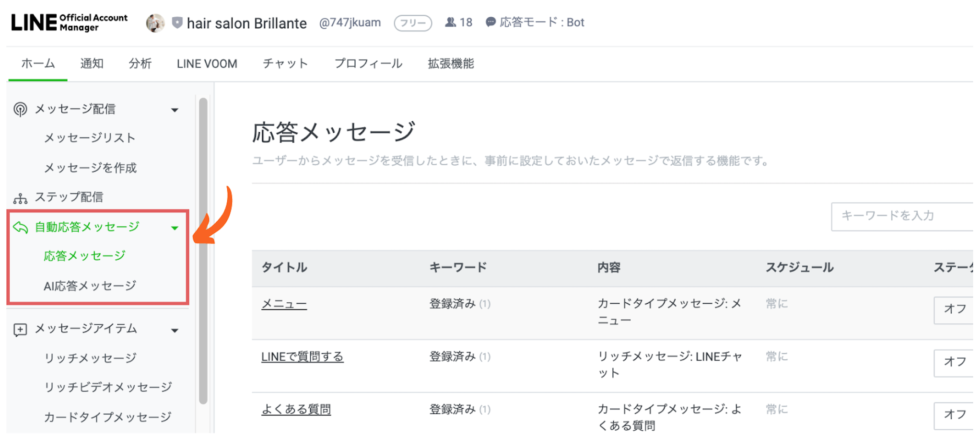Click the キーワードを入力 search field
The height and width of the screenshot is (435, 980).
click(x=903, y=217)
